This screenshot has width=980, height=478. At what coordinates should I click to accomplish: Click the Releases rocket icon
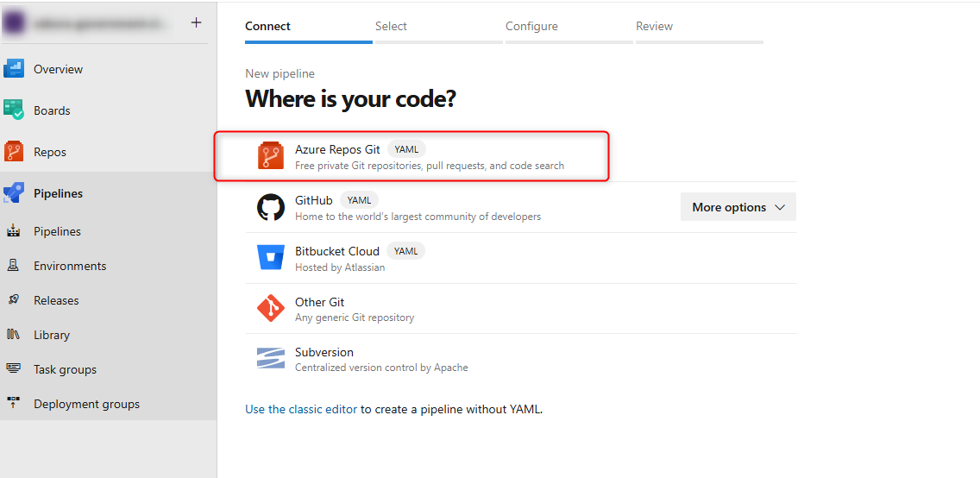click(13, 300)
